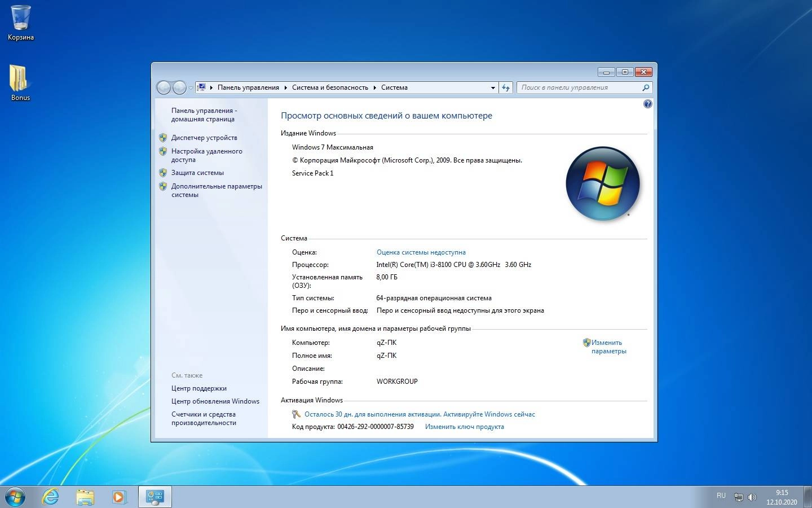Click the Control Panel taskbar button
The width and height of the screenshot is (812, 508).
click(x=155, y=497)
